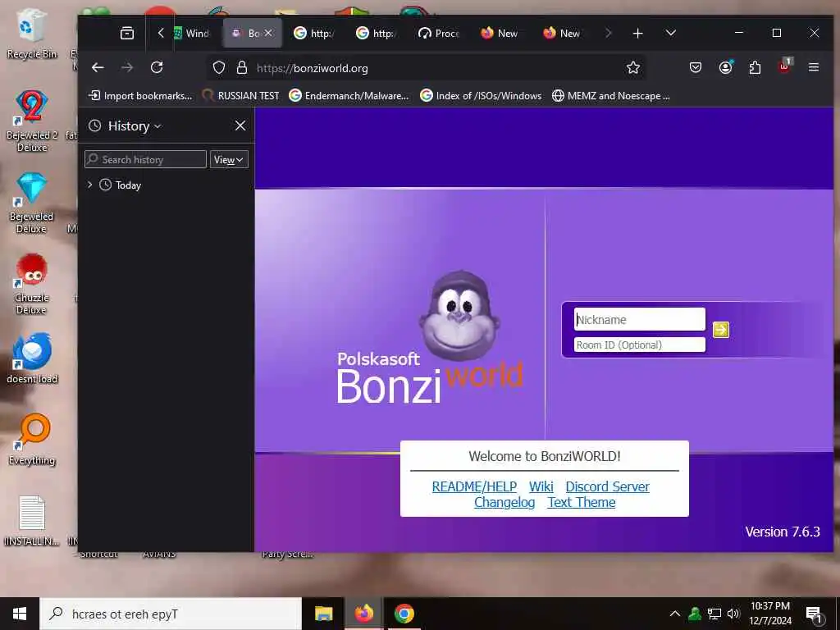Open the Changelog link

tap(504, 502)
